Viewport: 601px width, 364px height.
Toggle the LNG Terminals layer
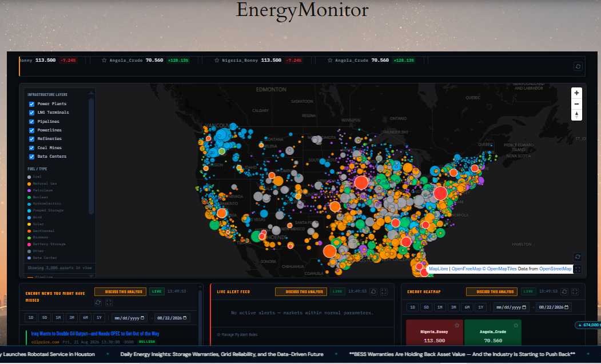tap(32, 113)
